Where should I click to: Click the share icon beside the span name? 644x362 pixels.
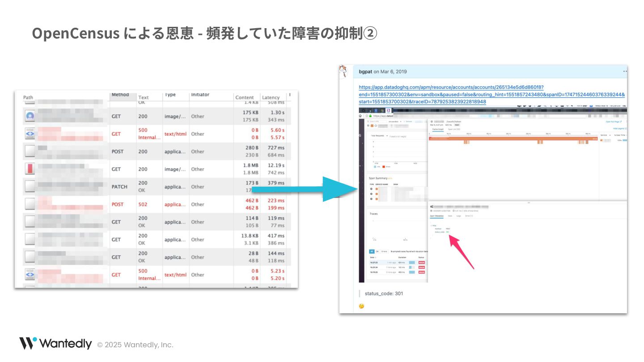(431, 207)
